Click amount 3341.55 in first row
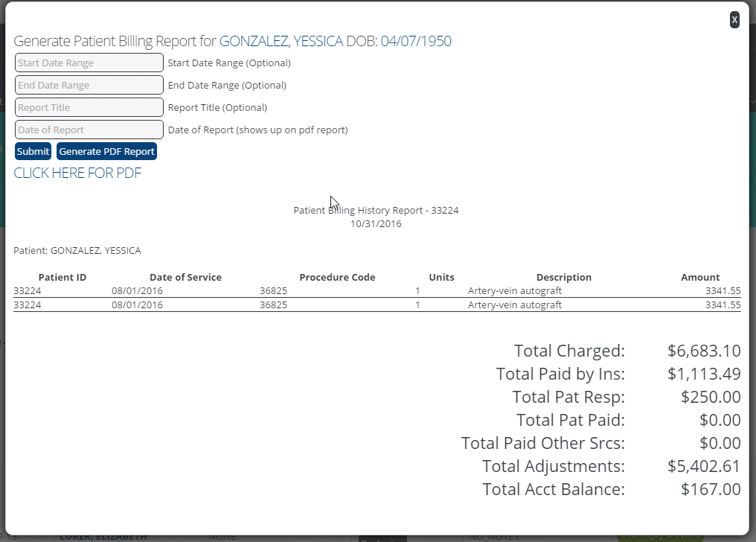Image resolution: width=756 pixels, height=542 pixels. tap(723, 291)
